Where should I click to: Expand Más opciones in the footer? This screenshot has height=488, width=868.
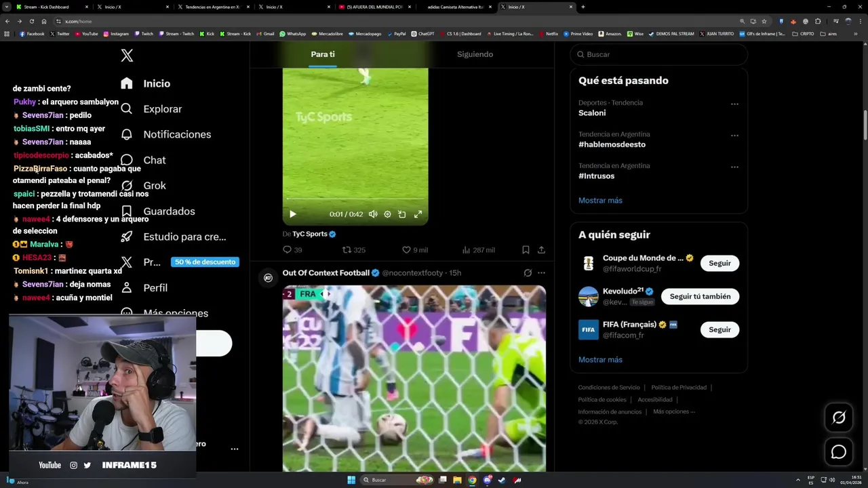pyautogui.click(x=673, y=411)
